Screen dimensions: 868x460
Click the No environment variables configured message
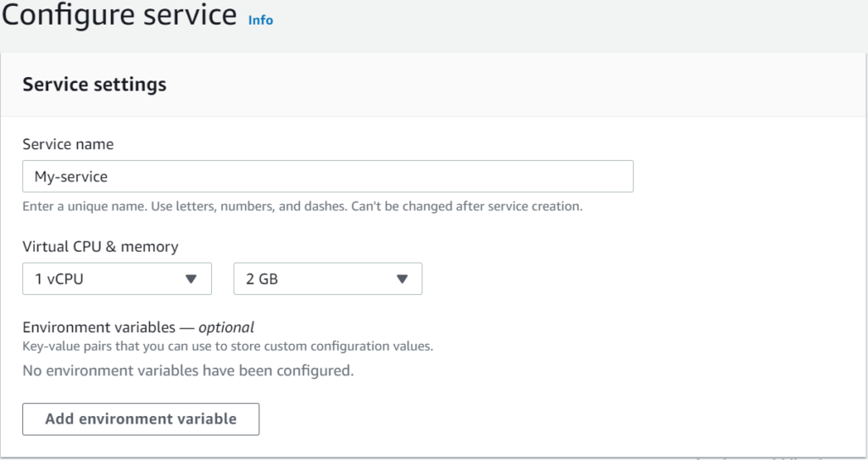tap(187, 370)
